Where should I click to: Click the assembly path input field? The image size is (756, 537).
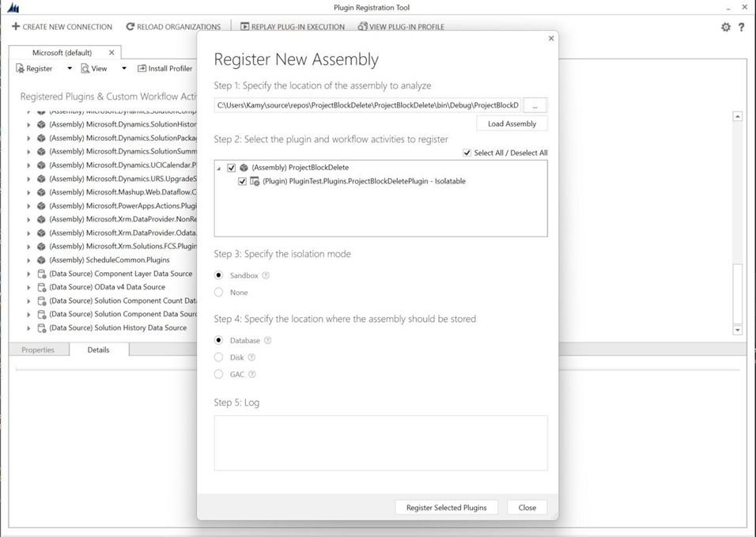click(x=368, y=105)
